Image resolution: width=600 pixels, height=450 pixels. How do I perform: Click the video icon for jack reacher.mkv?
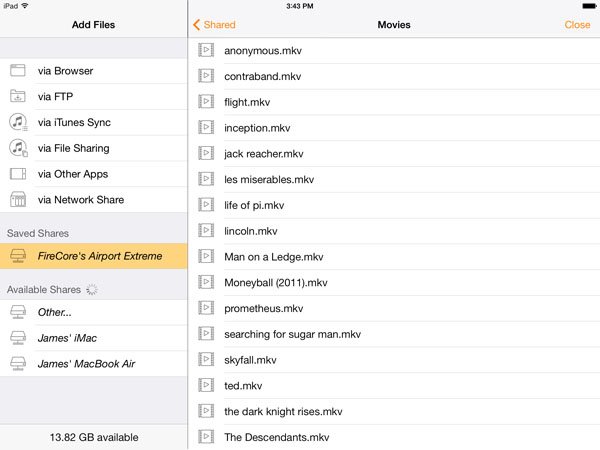tap(206, 153)
